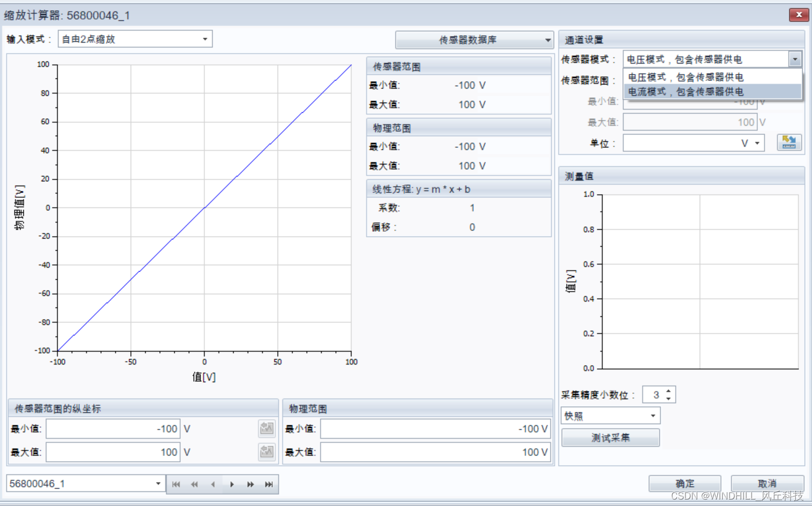Viewport: 812px width, 506px height.
Task: Go to the next channel
Action: (x=232, y=484)
